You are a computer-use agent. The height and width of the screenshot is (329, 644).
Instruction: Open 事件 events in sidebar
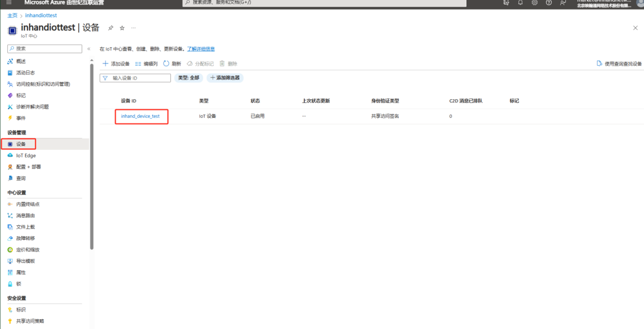(x=21, y=118)
